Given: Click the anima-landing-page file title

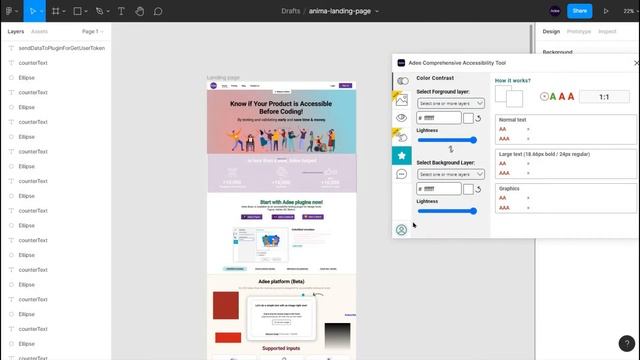Looking at the screenshot, I should coord(340,11).
